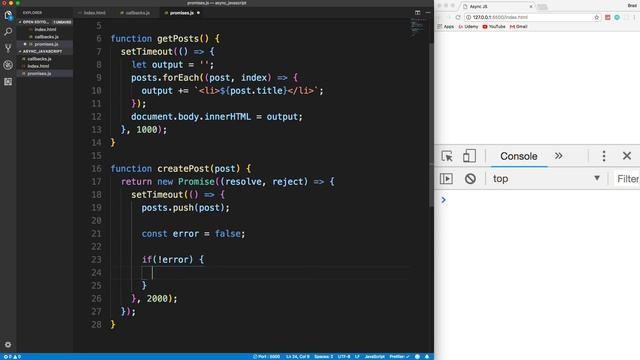Open callbacks.js in the project folder
The height and width of the screenshot is (360, 640).
point(45,59)
